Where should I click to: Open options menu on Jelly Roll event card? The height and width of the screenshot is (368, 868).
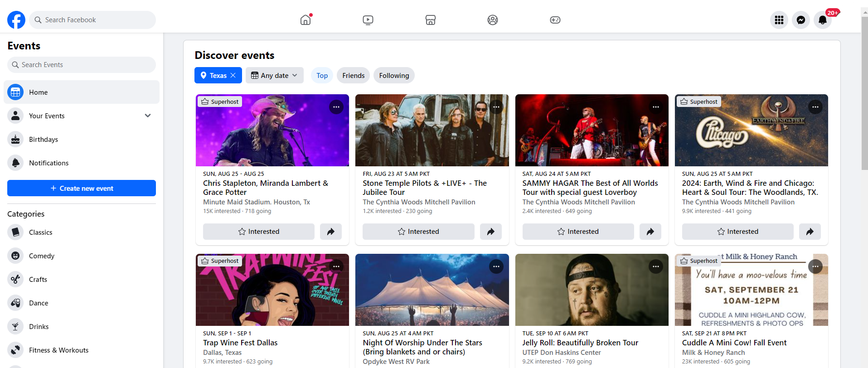click(656, 266)
